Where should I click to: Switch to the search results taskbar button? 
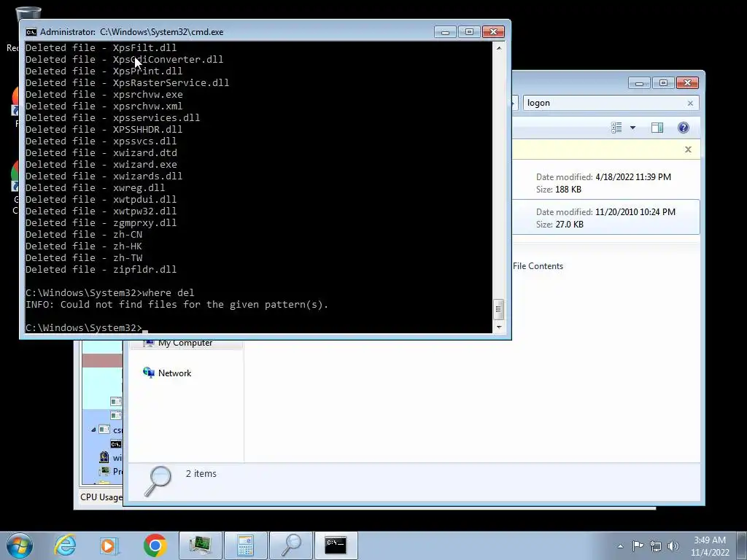tap(291, 545)
